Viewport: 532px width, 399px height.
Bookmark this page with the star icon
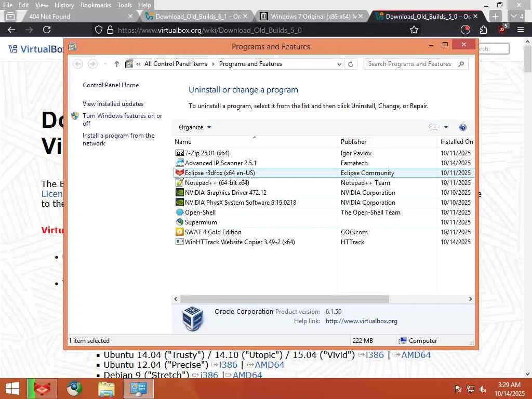click(x=414, y=30)
